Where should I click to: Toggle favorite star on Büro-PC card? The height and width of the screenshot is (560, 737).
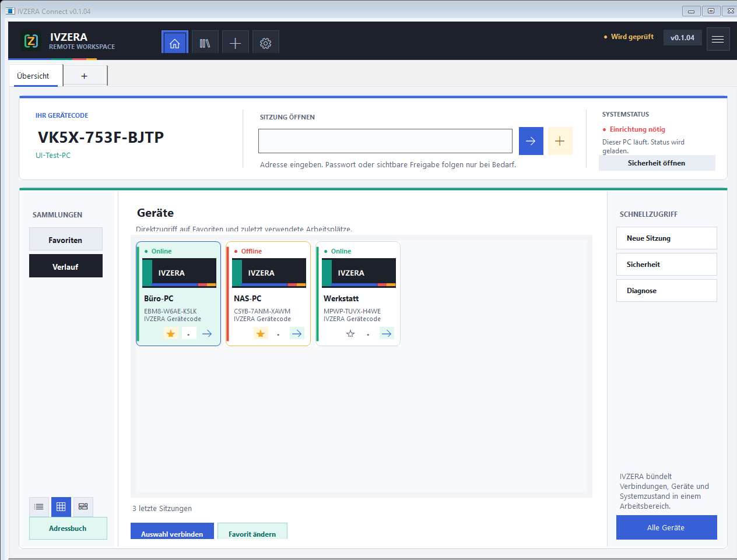click(x=171, y=333)
